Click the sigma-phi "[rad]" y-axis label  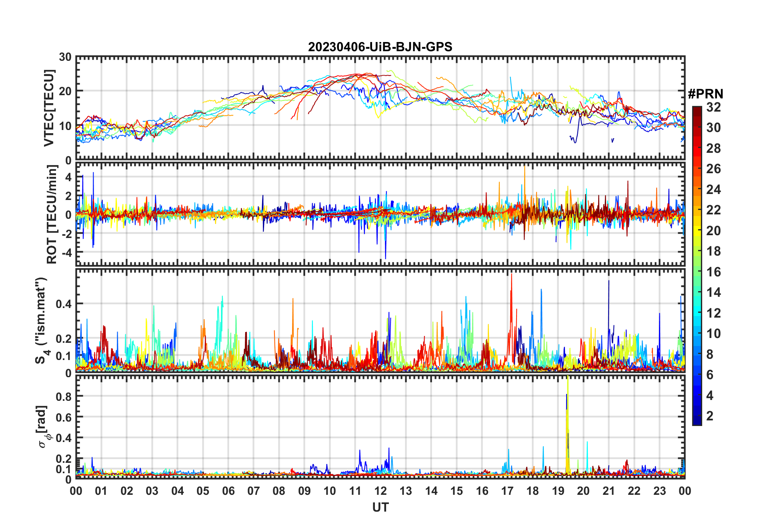pos(43,426)
